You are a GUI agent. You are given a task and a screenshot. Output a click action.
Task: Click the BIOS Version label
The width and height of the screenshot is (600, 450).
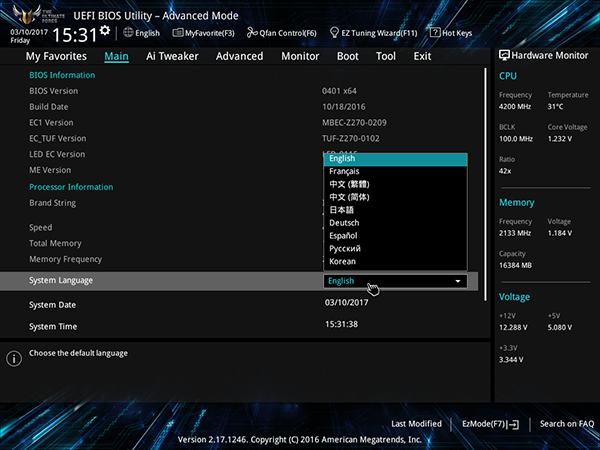(54, 91)
